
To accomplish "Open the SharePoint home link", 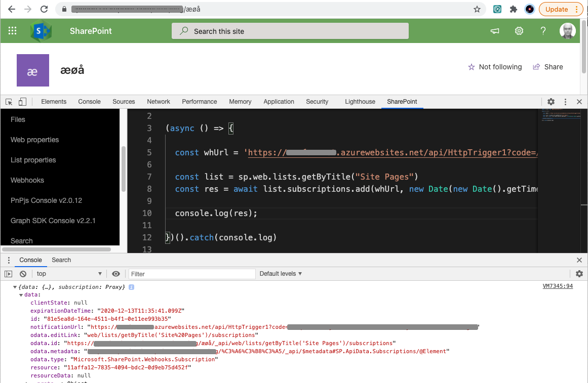I will click(x=91, y=31).
